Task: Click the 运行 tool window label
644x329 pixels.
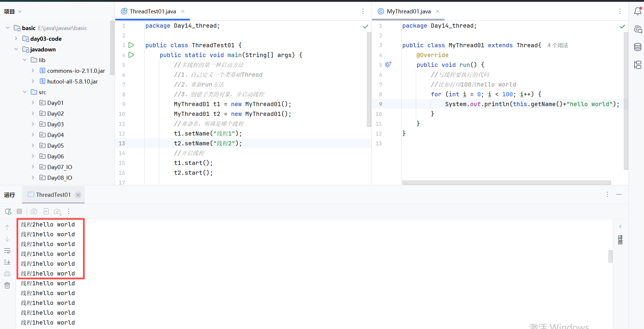Action: 10,195
